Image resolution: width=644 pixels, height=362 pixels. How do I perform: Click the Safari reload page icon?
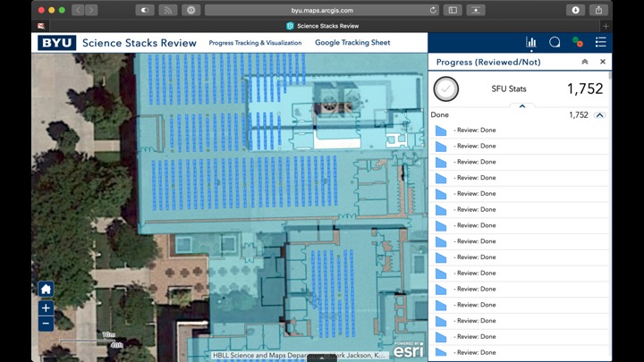(x=434, y=10)
